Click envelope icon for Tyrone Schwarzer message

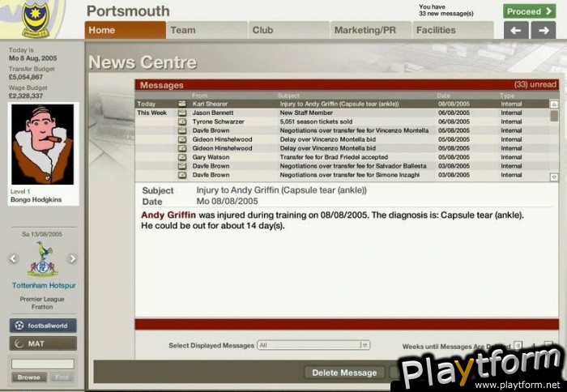tap(182, 121)
